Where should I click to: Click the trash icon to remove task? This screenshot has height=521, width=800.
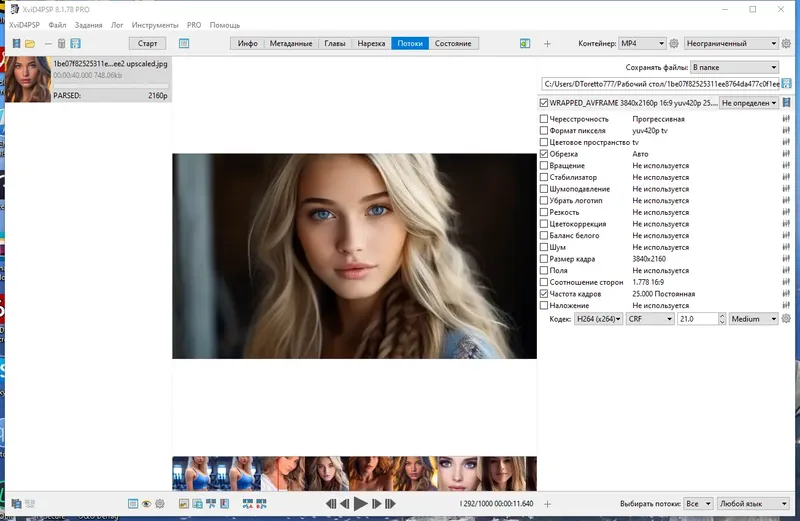tap(61, 44)
